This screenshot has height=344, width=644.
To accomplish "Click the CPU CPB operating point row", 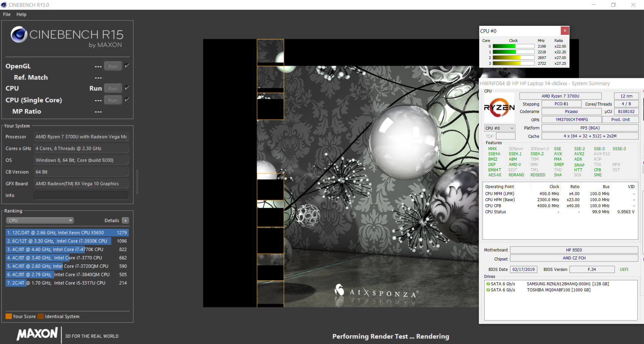I will point(560,206).
